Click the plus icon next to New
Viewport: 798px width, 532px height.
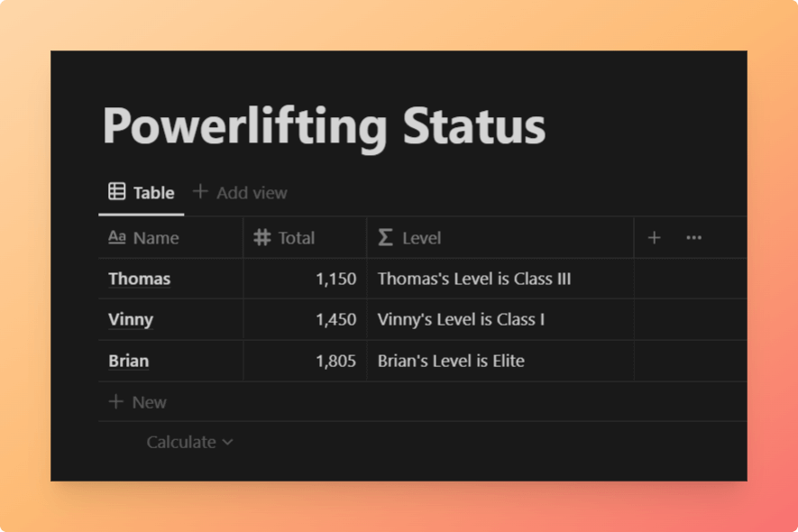(116, 401)
